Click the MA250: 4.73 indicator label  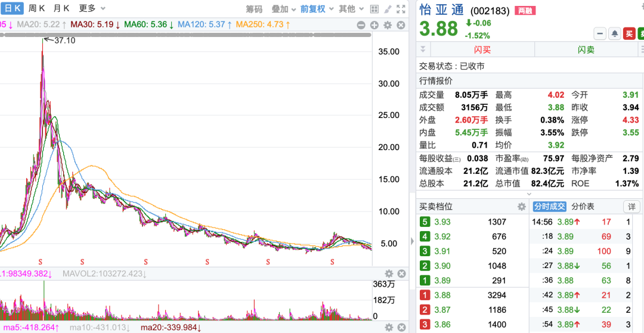[x=263, y=24]
